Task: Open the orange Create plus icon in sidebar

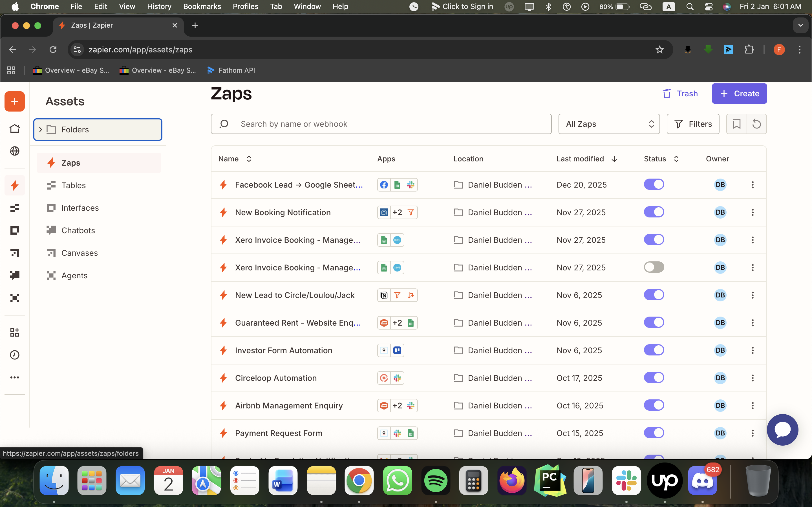Action: [x=14, y=101]
